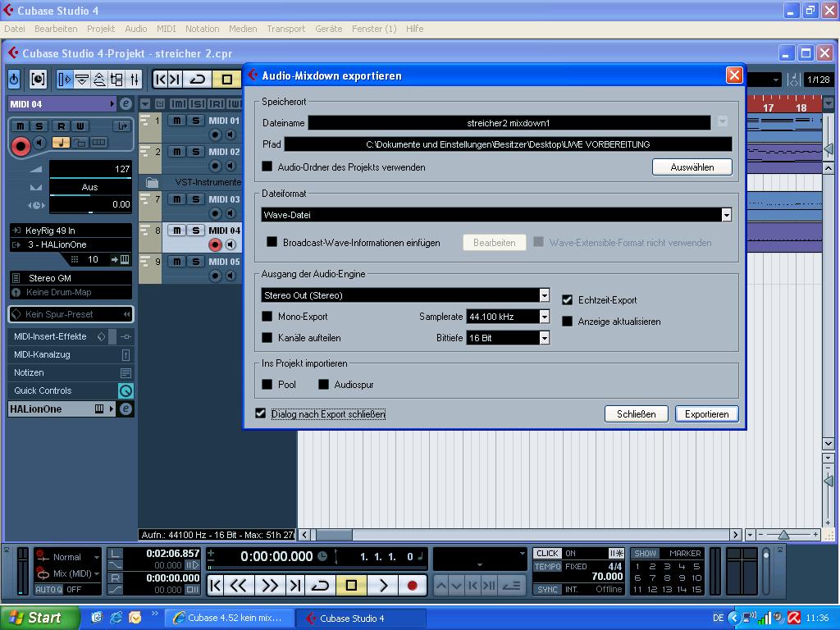Enable Anzeige aktualisieren checkbox
Image resolution: width=840 pixels, height=630 pixels.
(568, 322)
